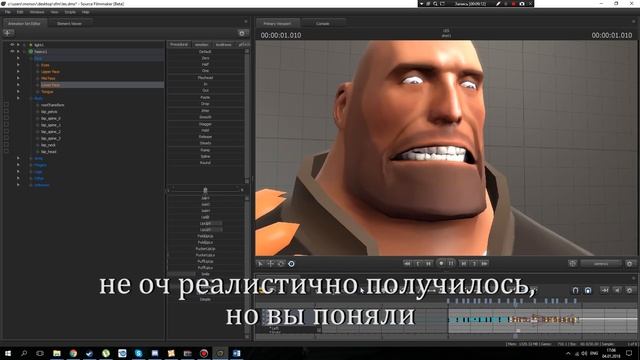Open the File menu
The image size is (640, 360).
pos(7,12)
